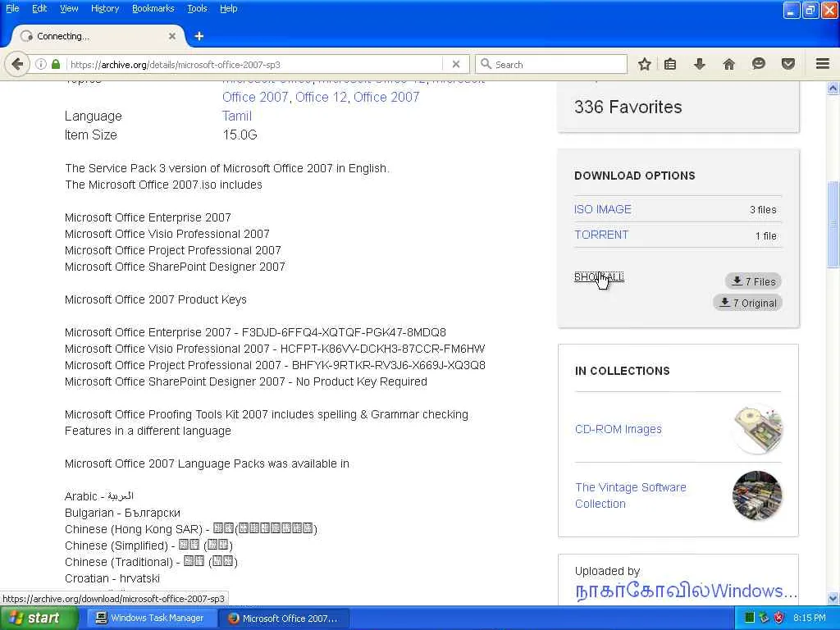Click the red shield security tray icon

[778, 618]
